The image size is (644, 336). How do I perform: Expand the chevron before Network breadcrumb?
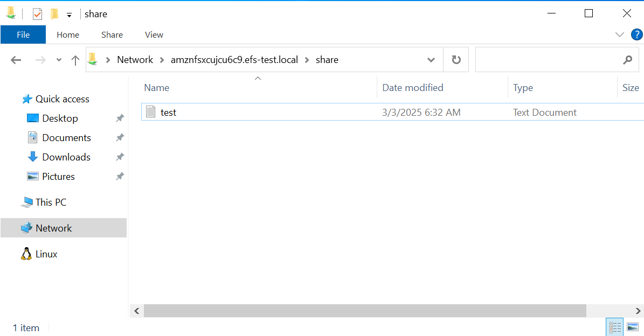point(108,60)
